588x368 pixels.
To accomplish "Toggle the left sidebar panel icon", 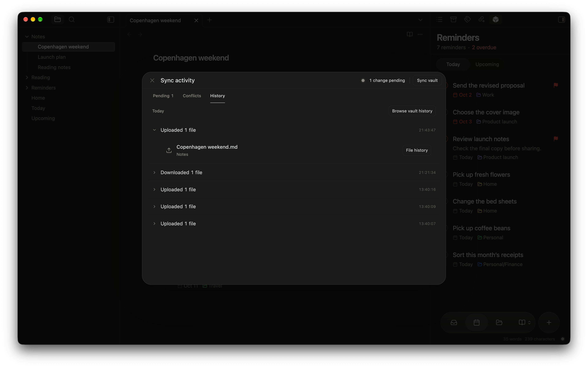I will pyautogui.click(x=111, y=19).
